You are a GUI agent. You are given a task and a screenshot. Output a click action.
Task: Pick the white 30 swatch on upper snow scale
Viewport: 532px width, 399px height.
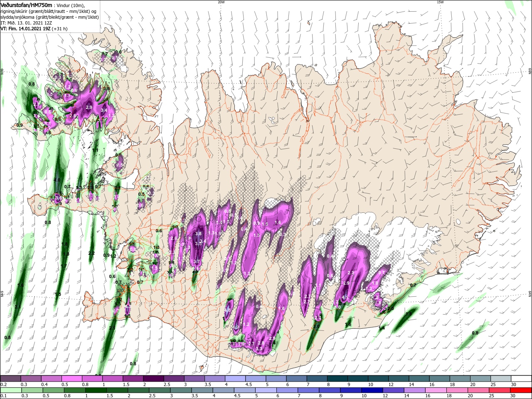click(x=521, y=379)
